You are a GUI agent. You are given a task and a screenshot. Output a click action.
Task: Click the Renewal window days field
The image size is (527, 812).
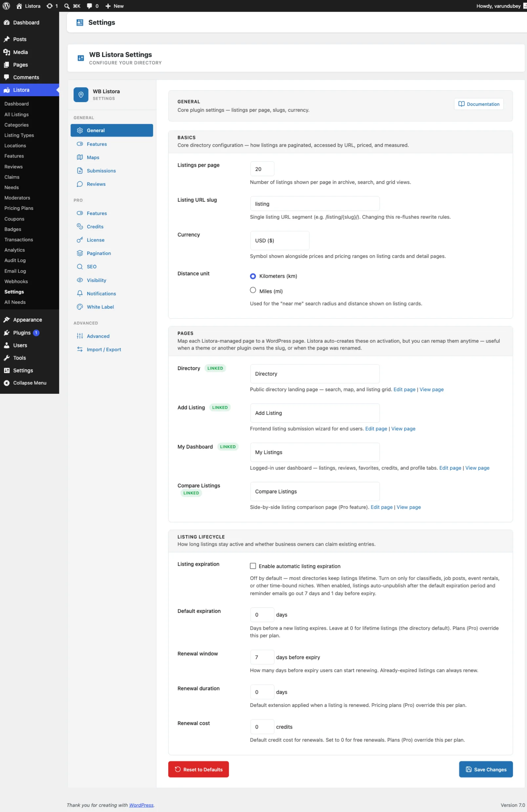pos(262,657)
